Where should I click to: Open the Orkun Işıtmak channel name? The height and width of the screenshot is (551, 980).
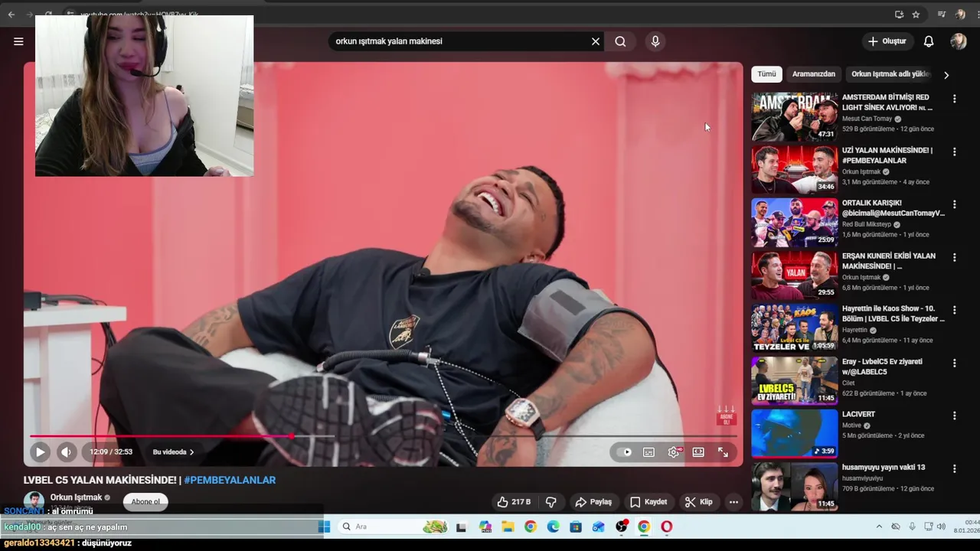tap(76, 497)
